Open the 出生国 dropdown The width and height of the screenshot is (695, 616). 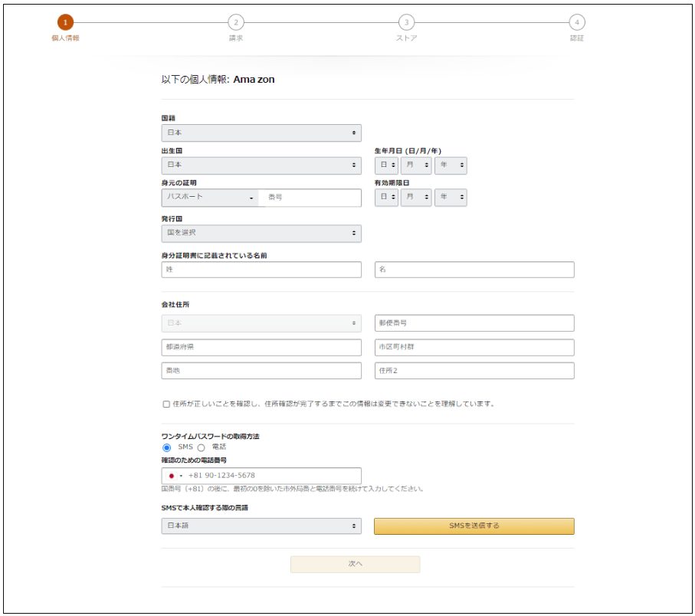[261, 164]
